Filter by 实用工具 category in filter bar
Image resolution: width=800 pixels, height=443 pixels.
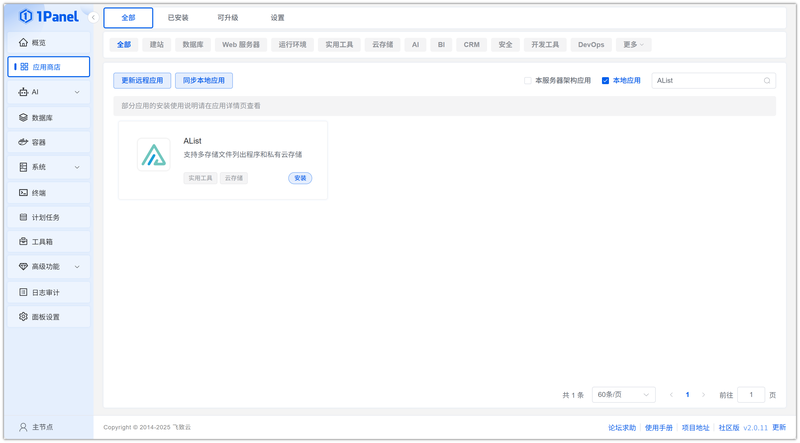point(339,44)
